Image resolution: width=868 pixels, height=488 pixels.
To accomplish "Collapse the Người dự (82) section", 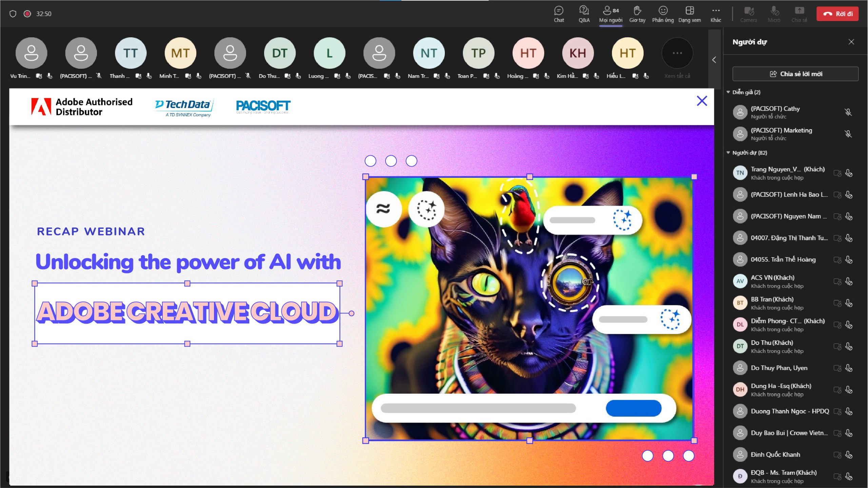I will tap(728, 153).
